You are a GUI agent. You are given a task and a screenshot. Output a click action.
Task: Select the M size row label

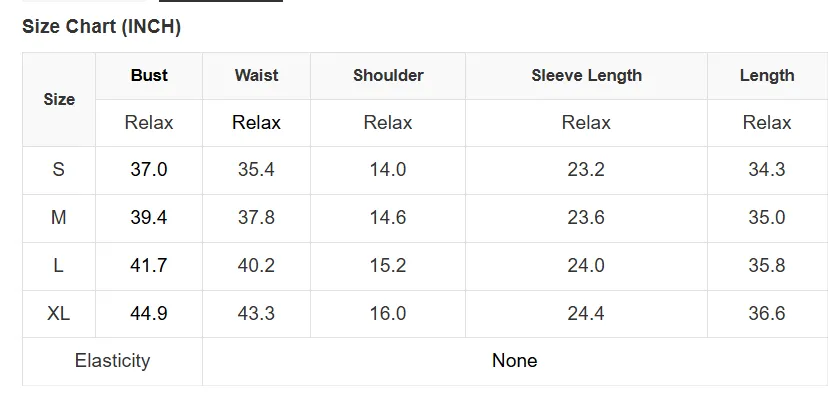[x=58, y=217]
